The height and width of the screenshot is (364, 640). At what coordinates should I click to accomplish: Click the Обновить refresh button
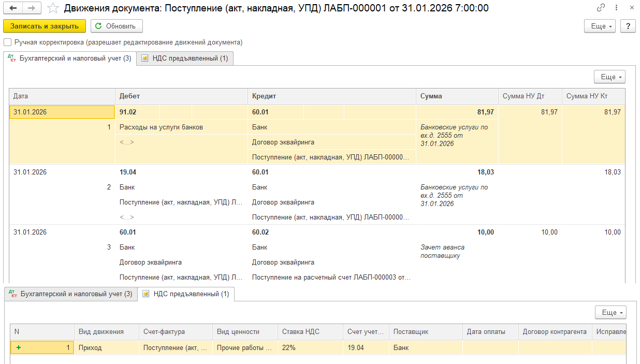[117, 26]
